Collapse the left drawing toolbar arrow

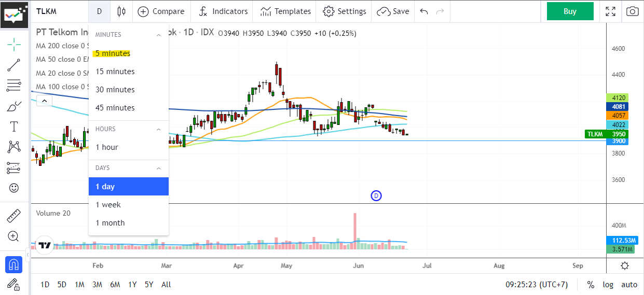click(27, 256)
